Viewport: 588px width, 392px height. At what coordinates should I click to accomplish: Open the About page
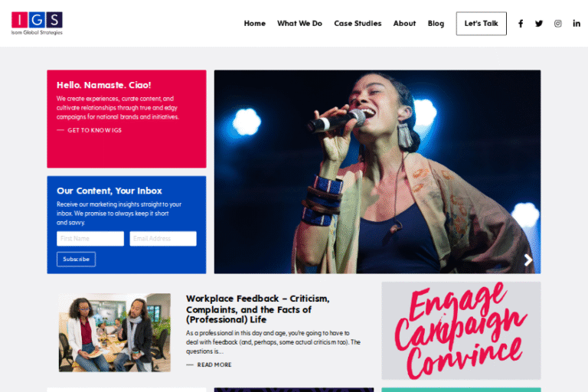tap(404, 23)
